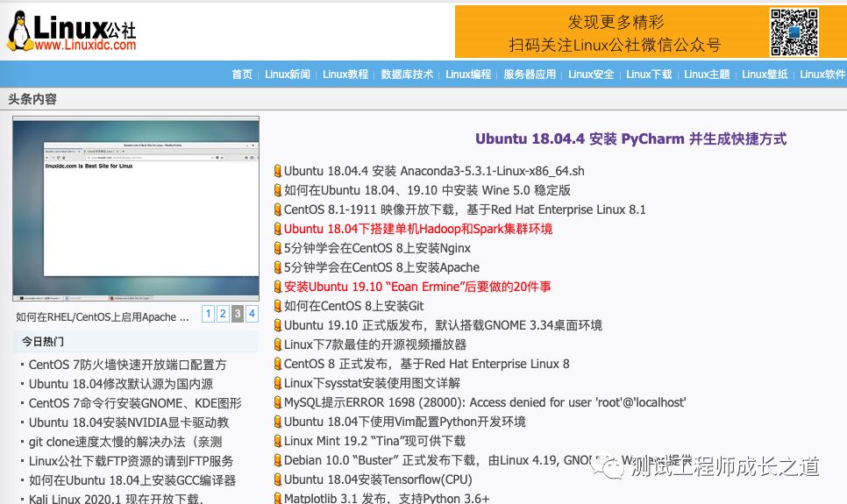Click the Linux公社 penguin logo

click(72, 32)
